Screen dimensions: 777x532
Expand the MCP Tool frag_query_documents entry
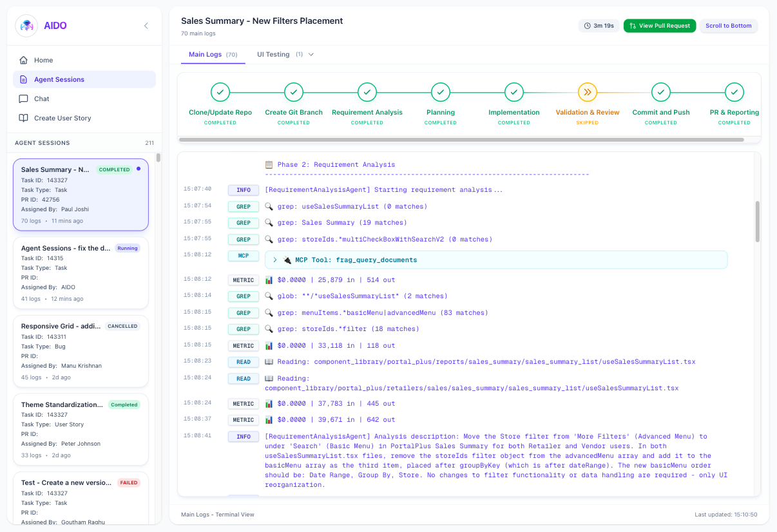click(x=275, y=260)
